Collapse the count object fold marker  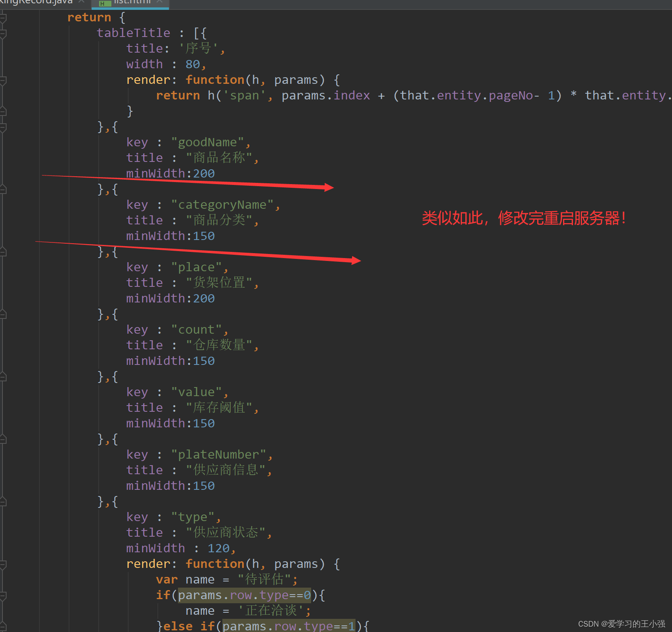pyautogui.click(x=3, y=314)
